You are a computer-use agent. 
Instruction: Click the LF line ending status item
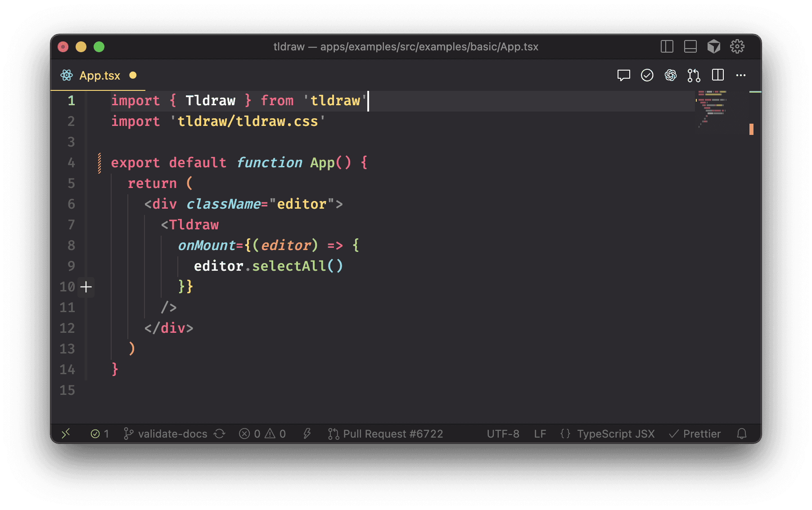pos(540,434)
